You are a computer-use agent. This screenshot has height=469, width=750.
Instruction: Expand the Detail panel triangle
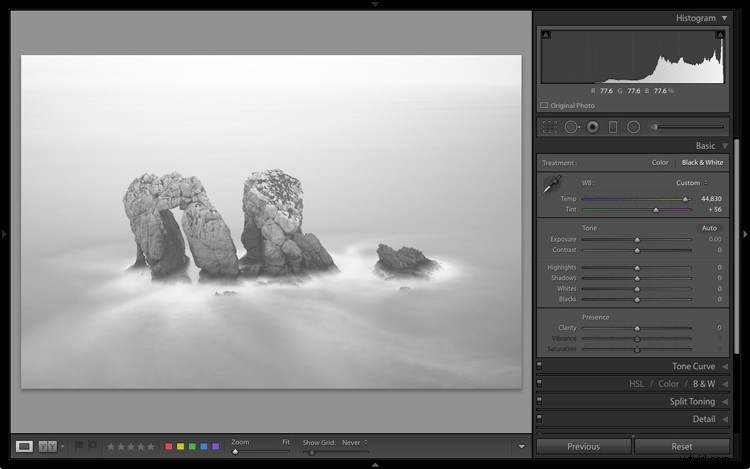(x=725, y=419)
